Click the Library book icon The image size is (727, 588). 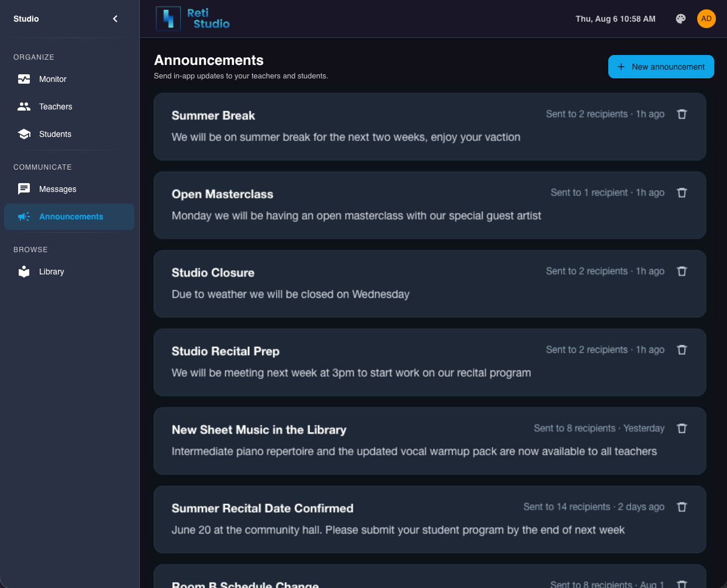(x=24, y=271)
